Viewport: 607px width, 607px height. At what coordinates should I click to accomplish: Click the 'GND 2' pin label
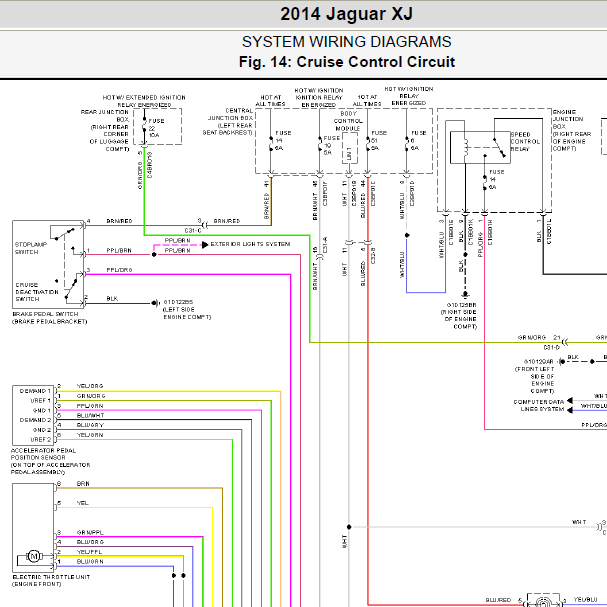41,430
